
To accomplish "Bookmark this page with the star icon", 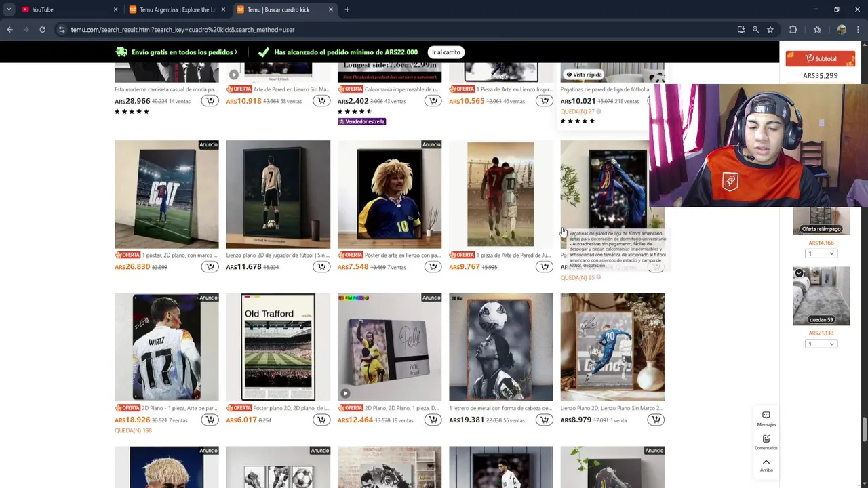I will click(x=770, y=30).
